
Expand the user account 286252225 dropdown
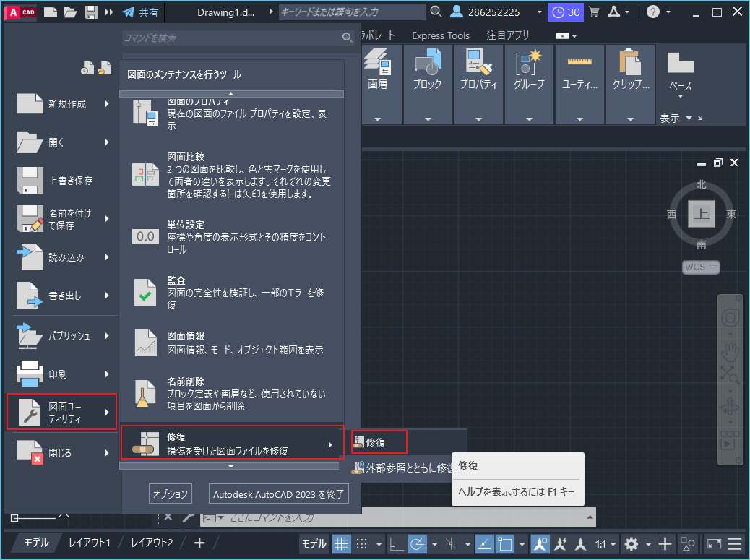point(540,12)
